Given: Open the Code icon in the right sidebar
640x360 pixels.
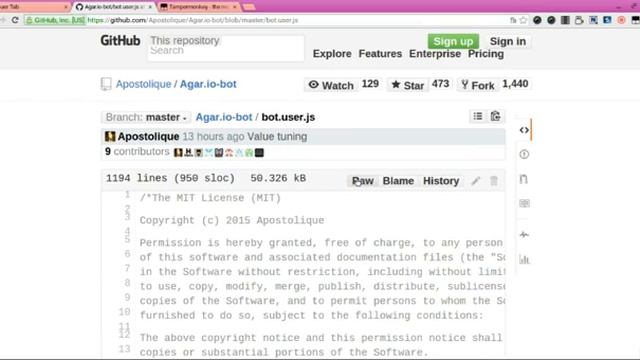Looking at the screenshot, I should tap(524, 130).
